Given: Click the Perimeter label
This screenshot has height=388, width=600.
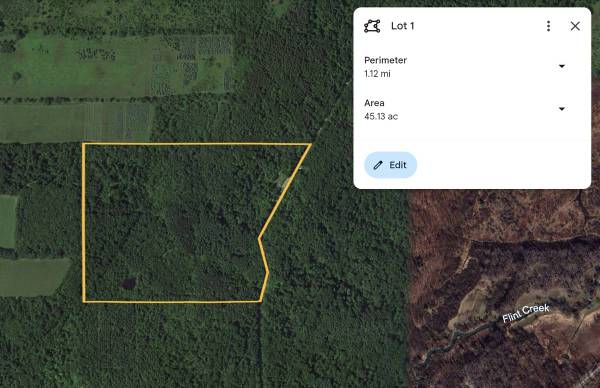Looking at the screenshot, I should 385,60.
